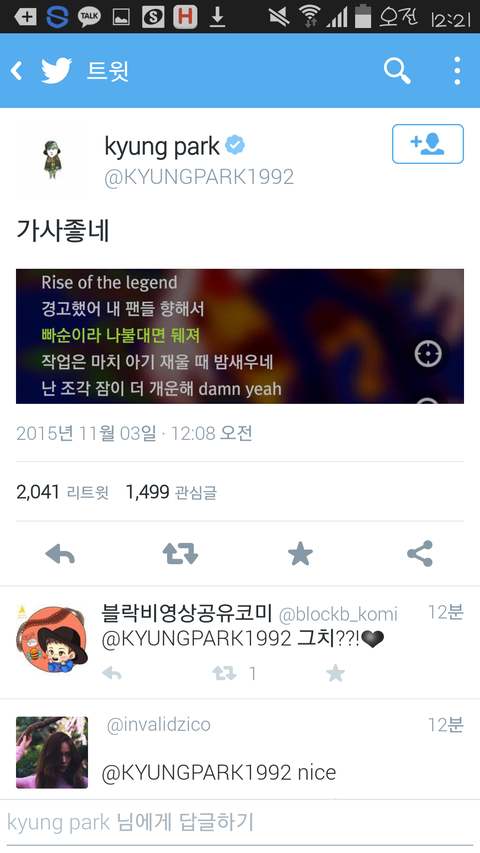Viewport: 480px width, 853px height.
Task: Favorite the @blockb_komi reply
Action: coord(335,674)
